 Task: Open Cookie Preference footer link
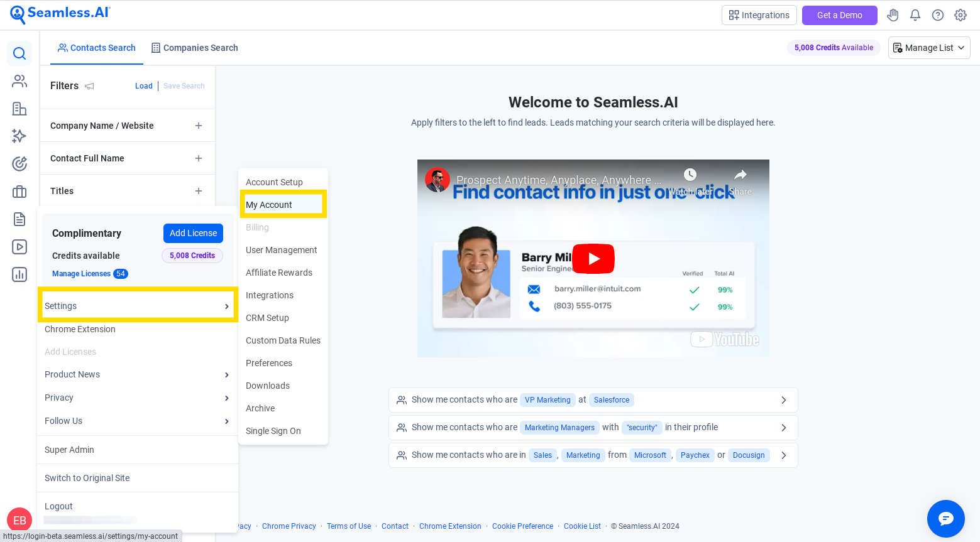click(x=523, y=526)
